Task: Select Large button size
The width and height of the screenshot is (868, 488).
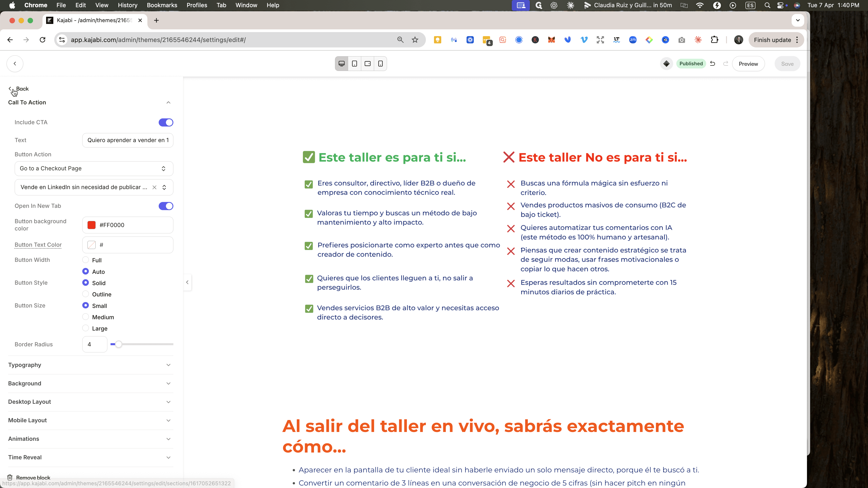Action: [x=86, y=328]
